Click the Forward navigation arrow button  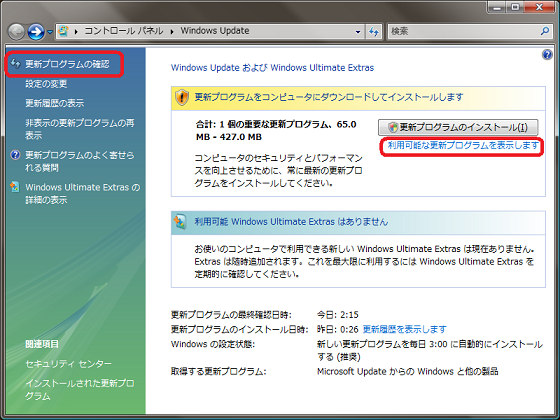pos(36,32)
